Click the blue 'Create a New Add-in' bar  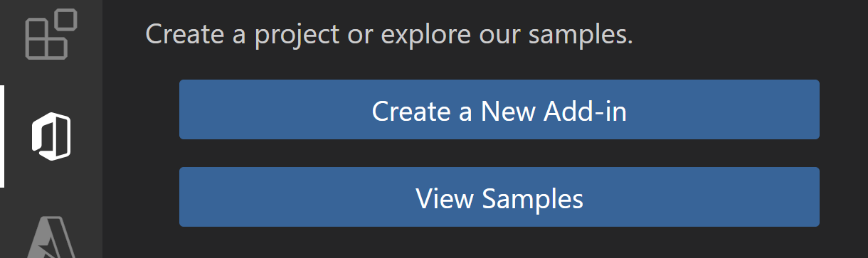pos(499,109)
